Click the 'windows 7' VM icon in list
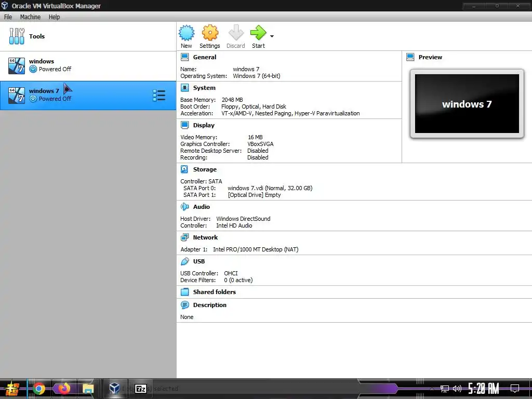Viewport: 532px width, 399px height. (17, 96)
